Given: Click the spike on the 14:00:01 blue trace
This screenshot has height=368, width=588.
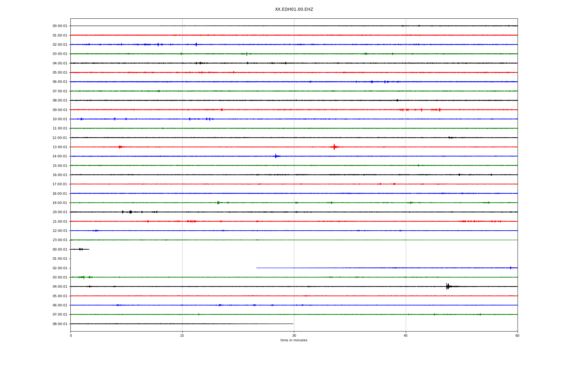Looking at the screenshot, I should [276, 156].
